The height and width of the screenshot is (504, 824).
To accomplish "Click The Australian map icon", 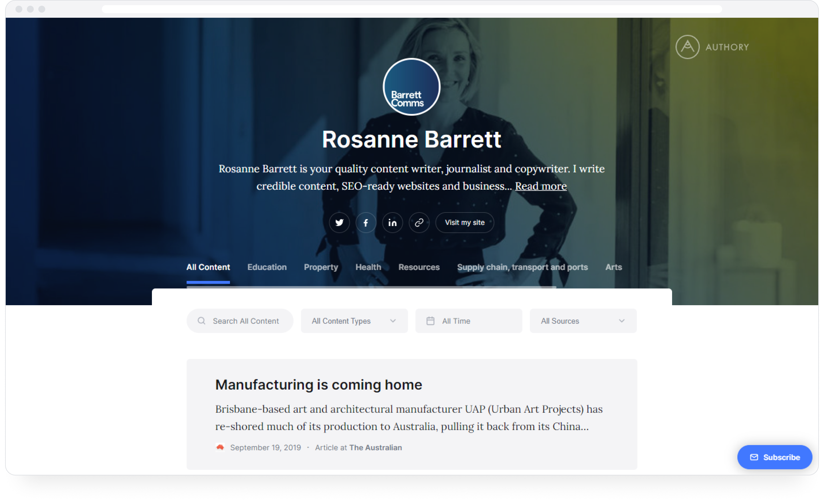I will tap(220, 447).
